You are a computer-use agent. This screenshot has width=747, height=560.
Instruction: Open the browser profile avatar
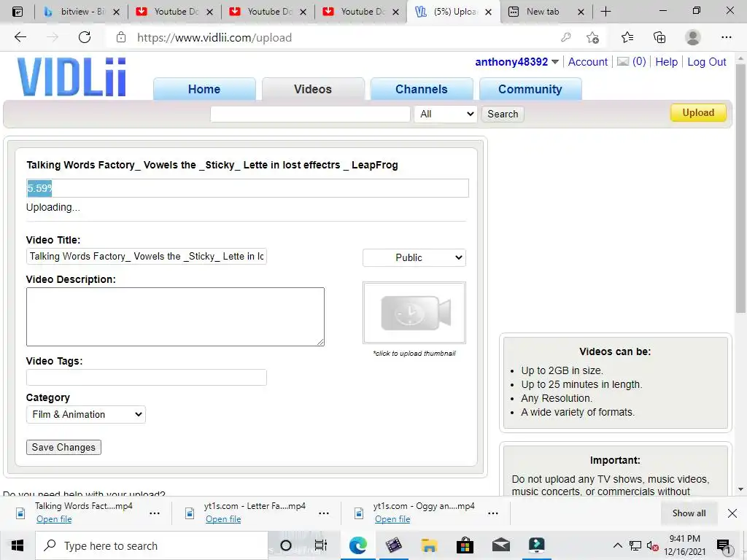[693, 37]
